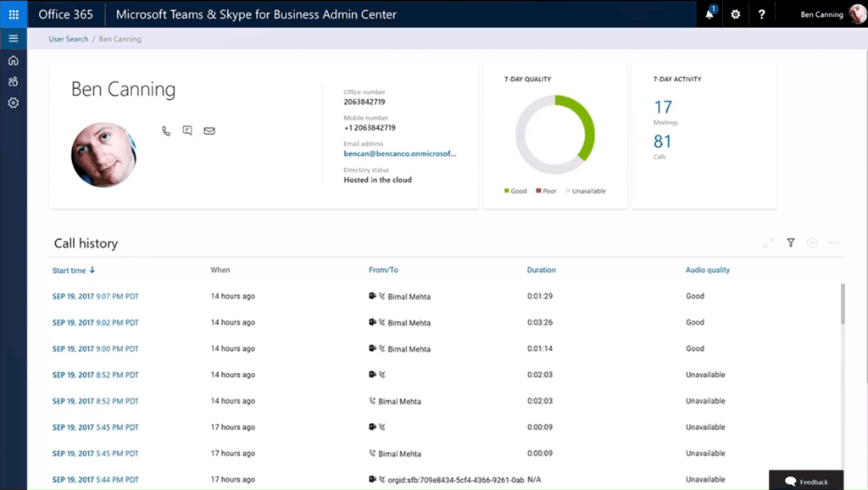This screenshot has height=490, width=868.
Task: Open settings gear in left sidebar
Action: click(x=14, y=103)
